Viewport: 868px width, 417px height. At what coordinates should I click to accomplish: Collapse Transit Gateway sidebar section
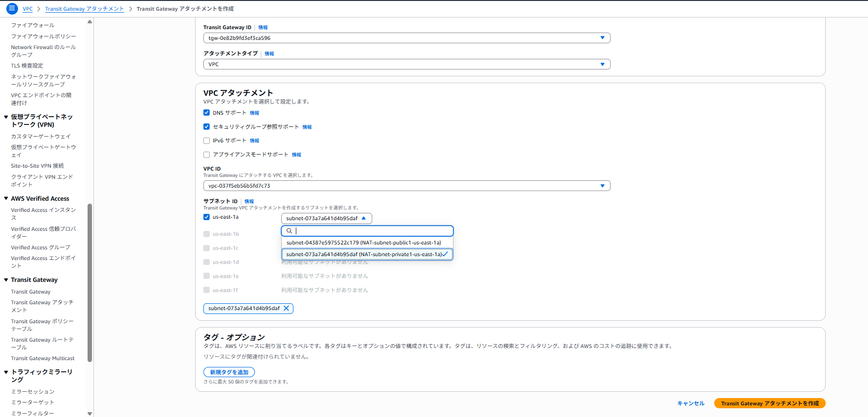6,279
